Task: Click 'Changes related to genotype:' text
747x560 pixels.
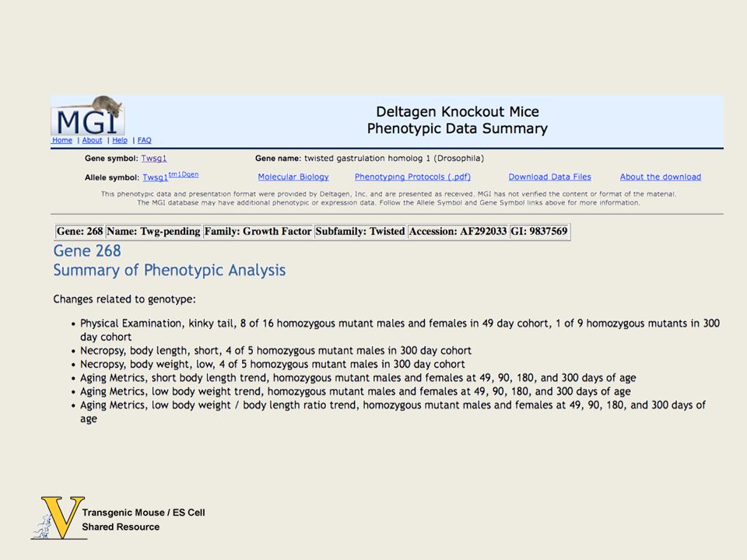Action: 124,299
